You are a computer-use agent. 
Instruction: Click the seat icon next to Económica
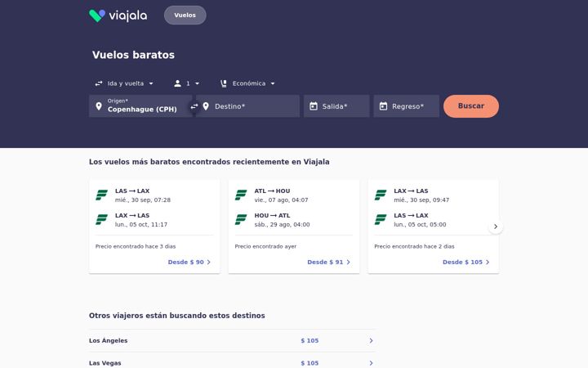coord(224,83)
